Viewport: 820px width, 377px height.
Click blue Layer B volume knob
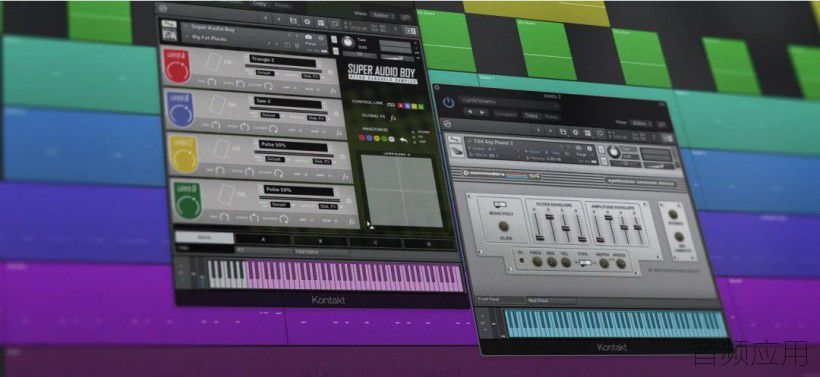[x=181, y=114]
